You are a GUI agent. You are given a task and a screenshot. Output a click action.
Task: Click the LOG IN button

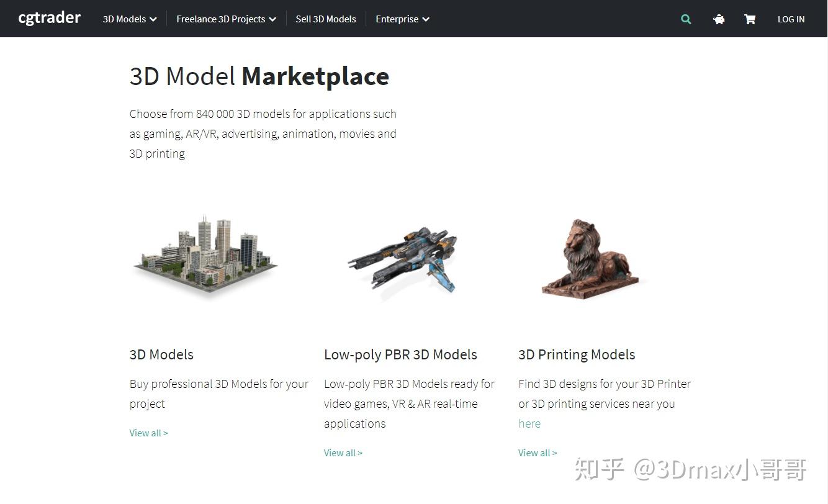click(791, 19)
